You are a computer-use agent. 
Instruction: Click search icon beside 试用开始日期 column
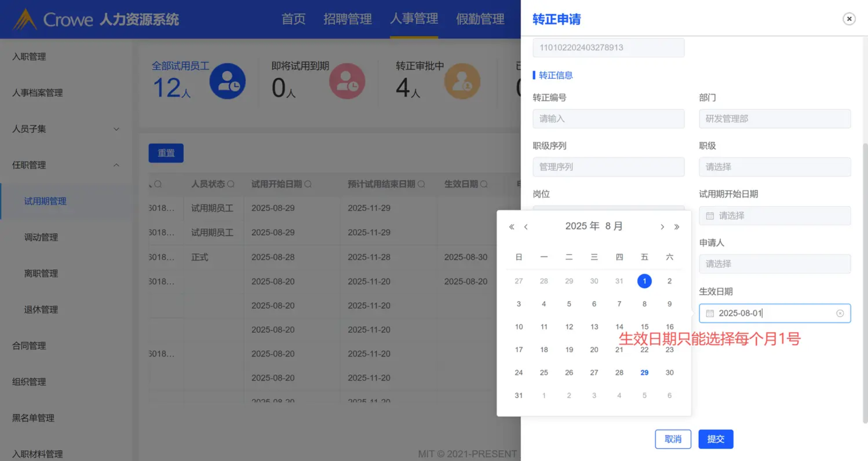[x=308, y=184]
